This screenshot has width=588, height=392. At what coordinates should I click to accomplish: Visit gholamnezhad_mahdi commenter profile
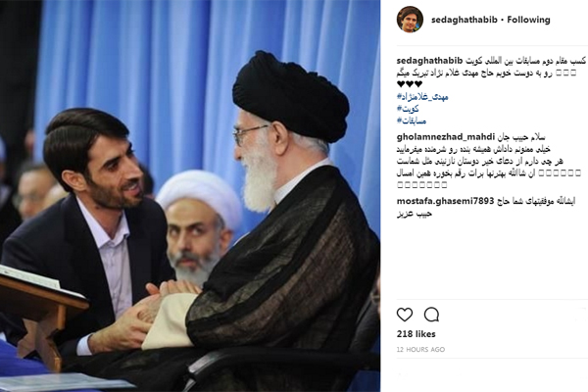pyautogui.click(x=446, y=137)
